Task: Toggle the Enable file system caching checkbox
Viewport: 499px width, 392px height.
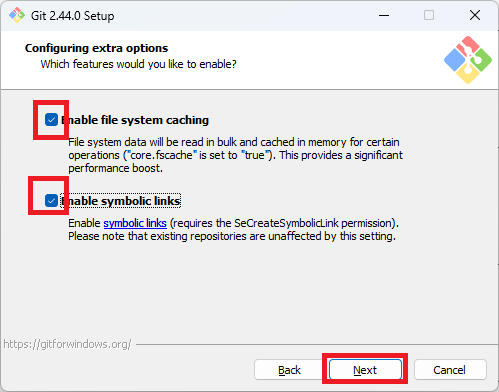Action: pos(51,120)
